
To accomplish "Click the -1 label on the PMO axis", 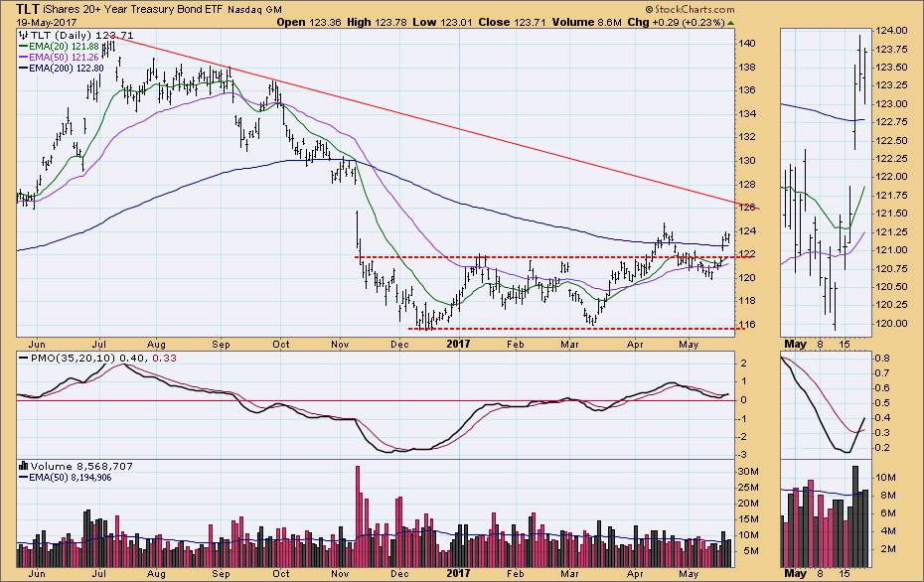I will coord(744,418).
